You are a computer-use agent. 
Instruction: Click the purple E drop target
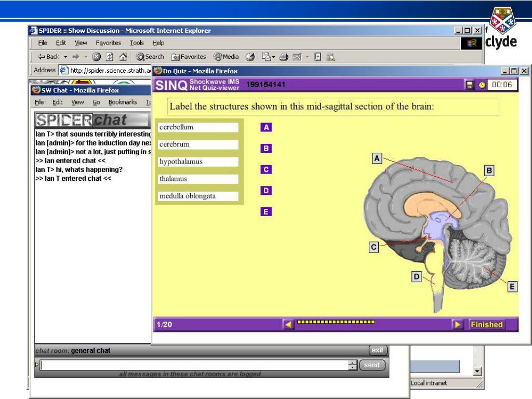[266, 212]
